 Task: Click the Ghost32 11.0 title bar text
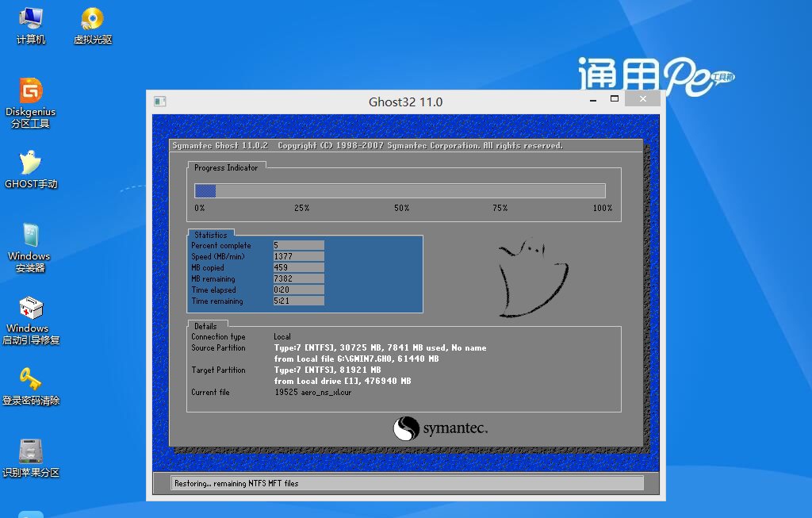tap(405, 102)
